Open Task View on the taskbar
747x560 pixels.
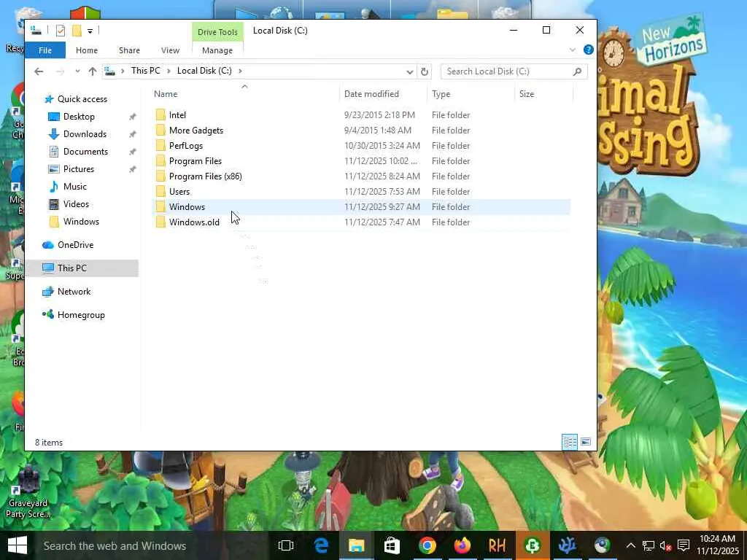(x=286, y=545)
